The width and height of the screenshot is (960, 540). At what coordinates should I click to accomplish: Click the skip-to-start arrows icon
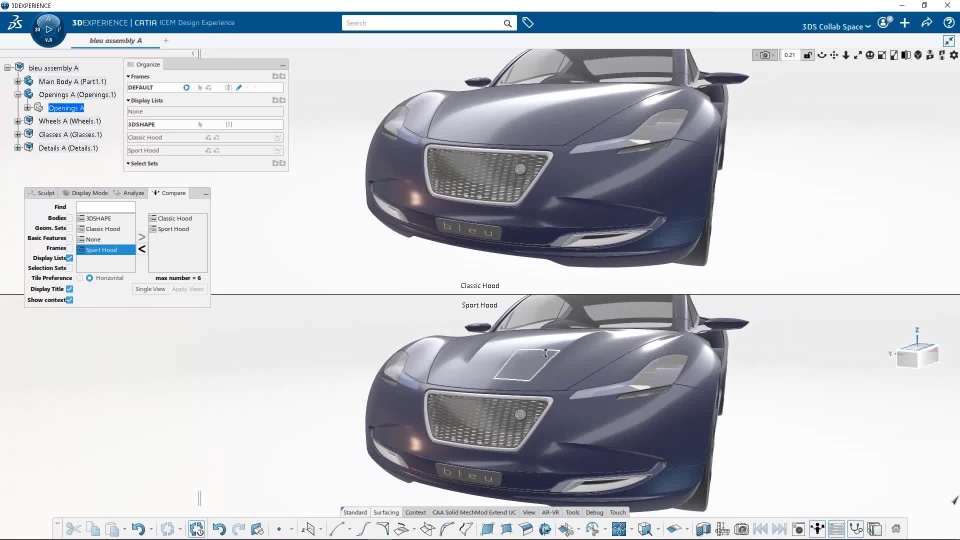(x=760, y=528)
